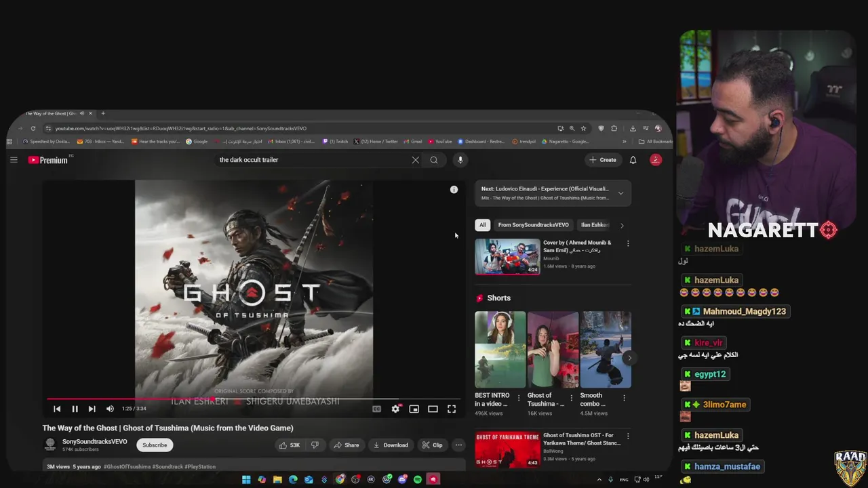Start voice search with the microphone
The width and height of the screenshot is (868, 488).
[x=460, y=160]
